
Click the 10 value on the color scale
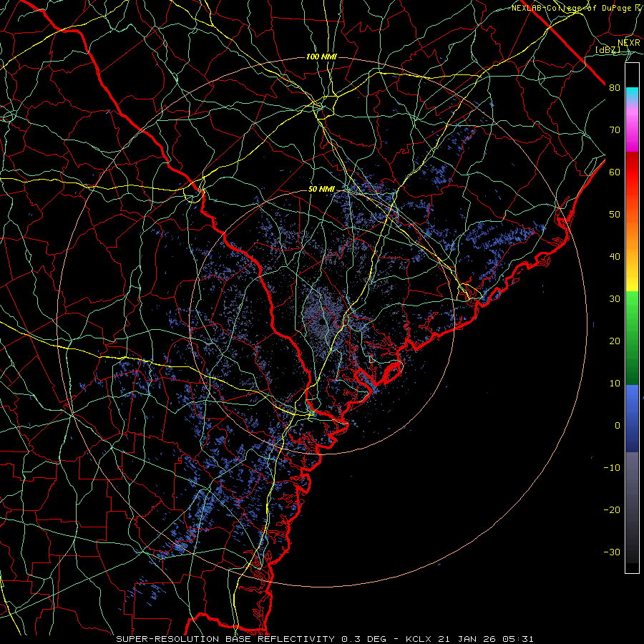pos(615,384)
